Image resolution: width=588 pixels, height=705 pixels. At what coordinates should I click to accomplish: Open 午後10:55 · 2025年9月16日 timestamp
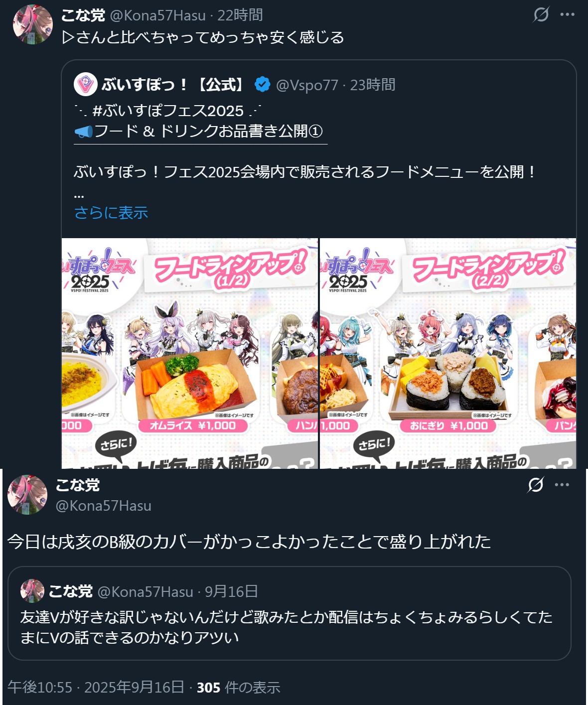coord(96,688)
